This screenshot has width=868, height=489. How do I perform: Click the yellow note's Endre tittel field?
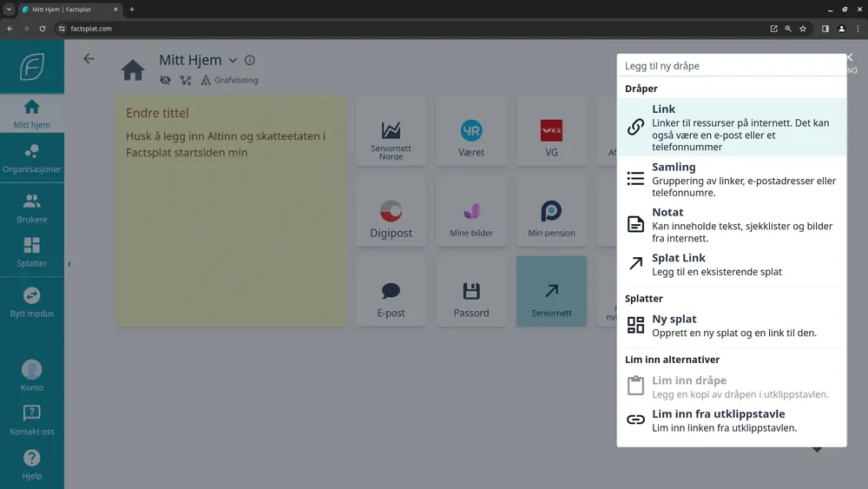(157, 113)
